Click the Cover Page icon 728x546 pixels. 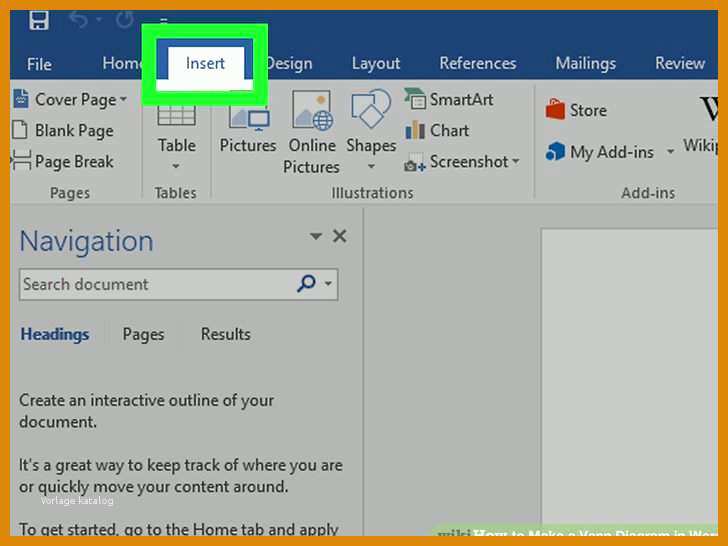click(21, 99)
